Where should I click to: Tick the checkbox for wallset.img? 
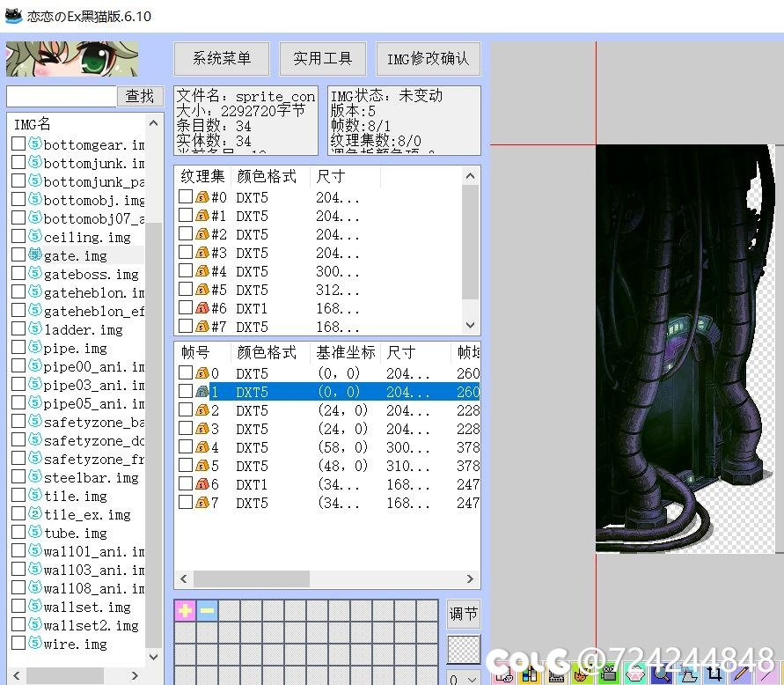(18, 606)
